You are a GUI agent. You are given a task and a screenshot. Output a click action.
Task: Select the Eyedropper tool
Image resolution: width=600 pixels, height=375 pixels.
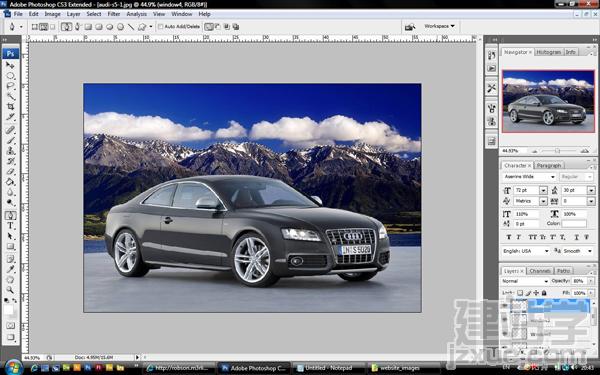tap(10, 269)
